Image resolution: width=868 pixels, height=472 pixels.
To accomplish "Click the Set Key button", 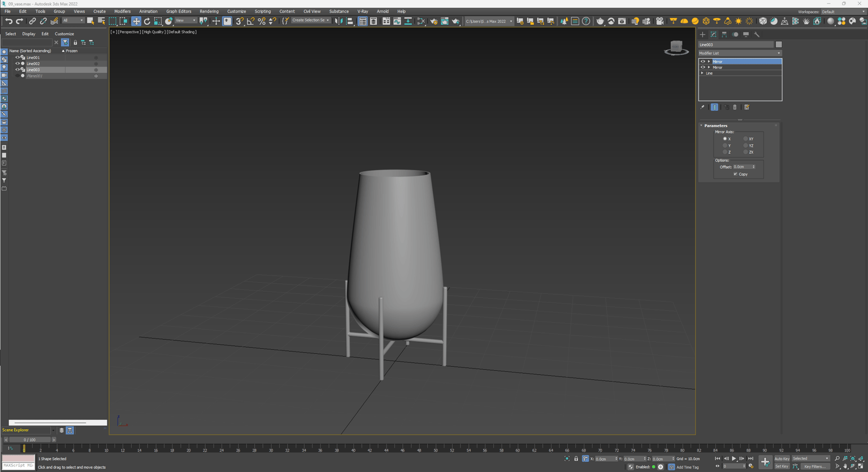I will [782, 466].
